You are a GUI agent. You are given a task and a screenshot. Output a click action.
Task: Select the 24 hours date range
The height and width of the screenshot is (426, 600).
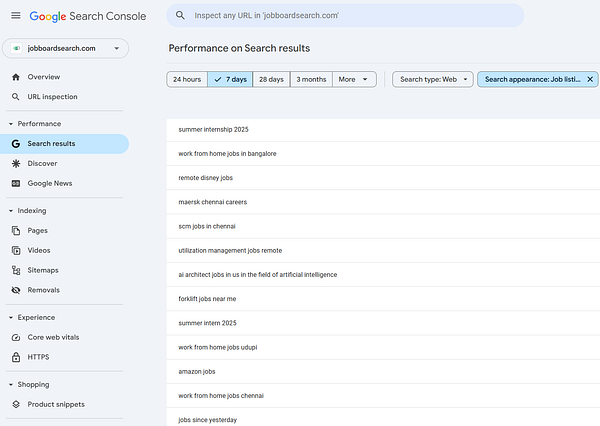coord(187,79)
